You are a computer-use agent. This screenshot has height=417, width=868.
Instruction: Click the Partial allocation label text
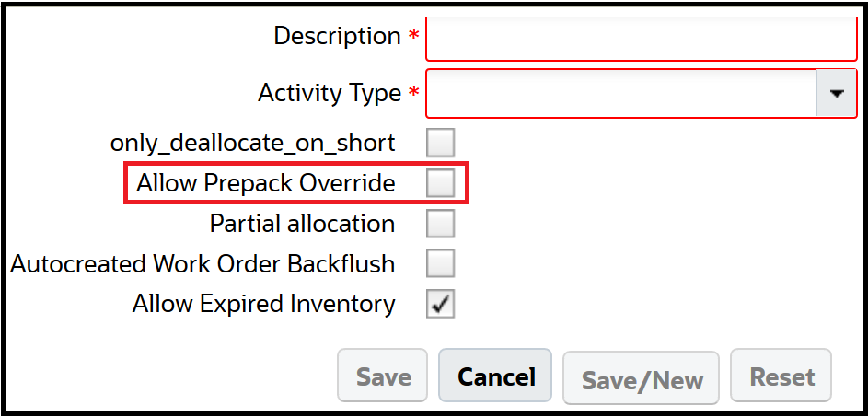click(x=302, y=224)
